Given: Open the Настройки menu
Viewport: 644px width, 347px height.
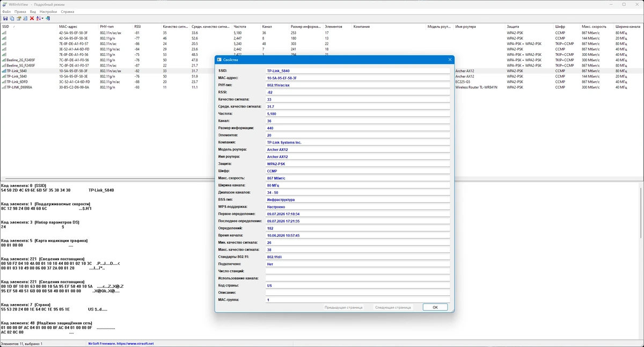Looking at the screenshot, I should point(48,11).
